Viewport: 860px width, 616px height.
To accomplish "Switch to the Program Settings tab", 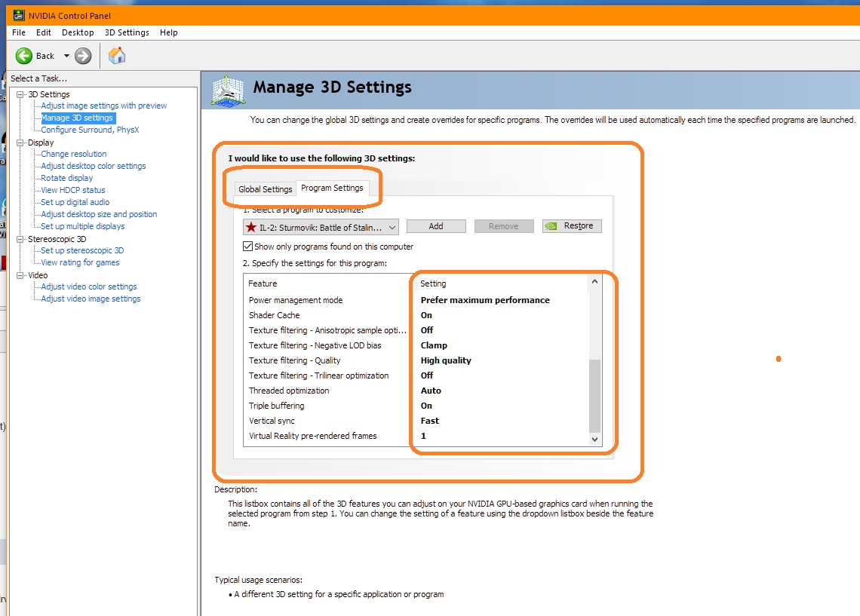I will coord(332,188).
